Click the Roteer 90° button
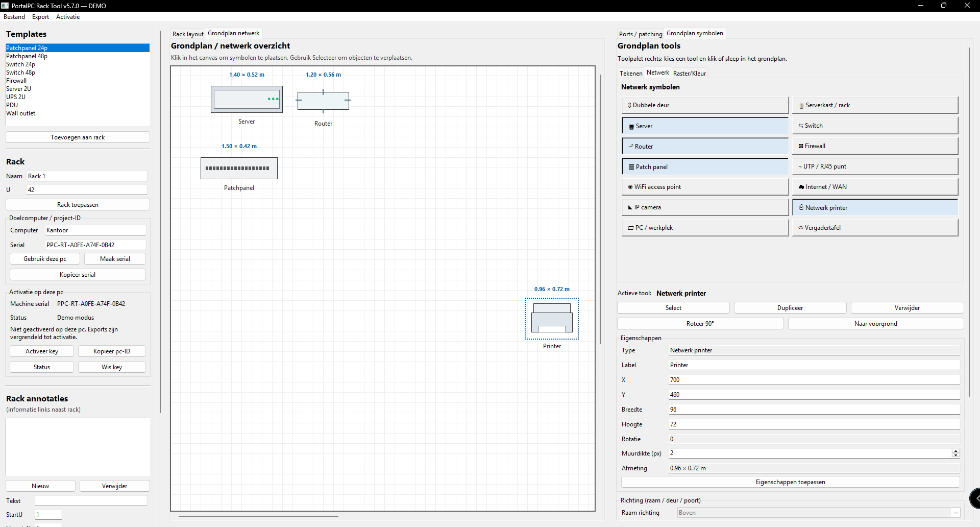980x527 pixels. (x=700, y=324)
